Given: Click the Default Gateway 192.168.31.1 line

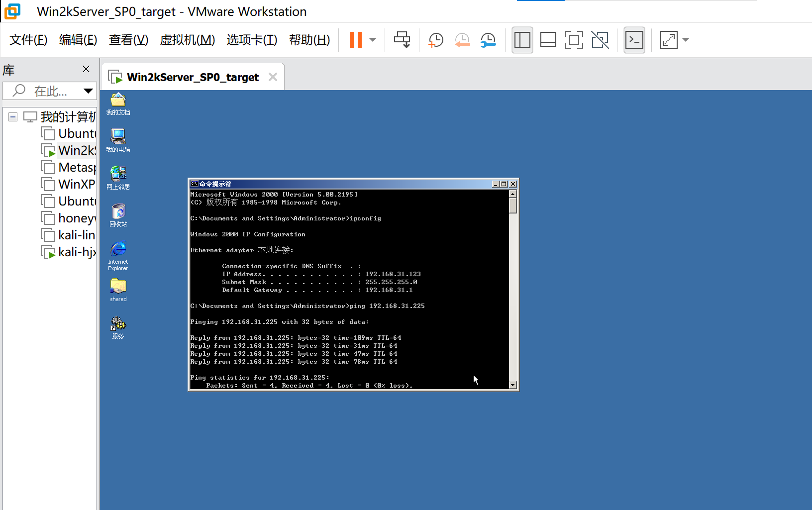Looking at the screenshot, I should click(317, 290).
